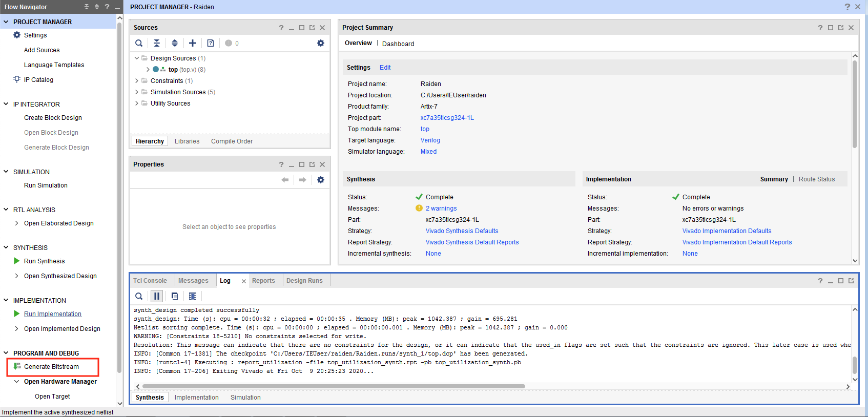
Task: Click the Flow Navigator vertical scrollbar
Action: [x=119, y=197]
